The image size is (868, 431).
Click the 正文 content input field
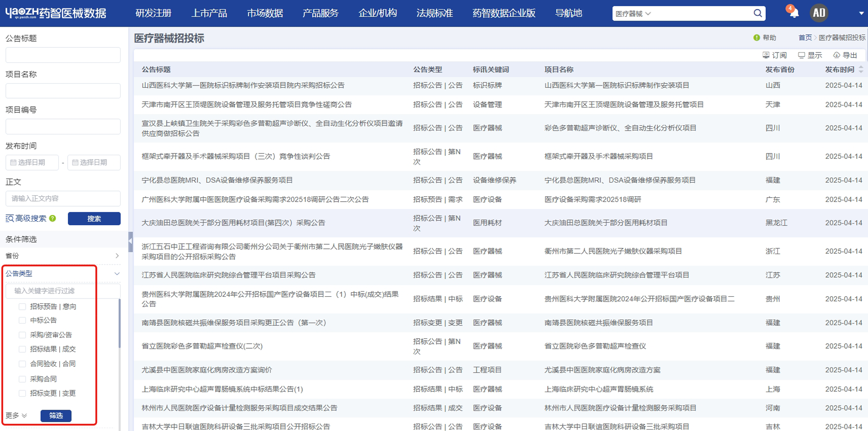tap(63, 199)
